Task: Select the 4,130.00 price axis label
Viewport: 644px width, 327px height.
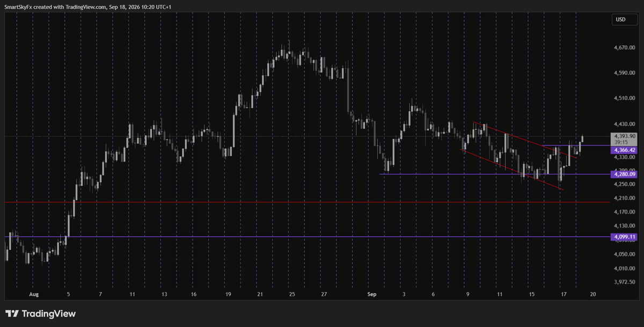Action: click(624, 226)
